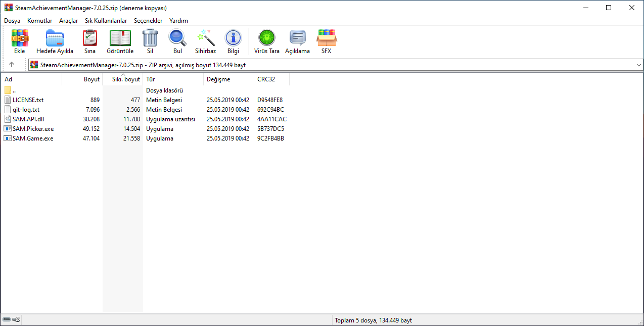
Task: Sort by the Değişme column header
Action: tap(229, 79)
